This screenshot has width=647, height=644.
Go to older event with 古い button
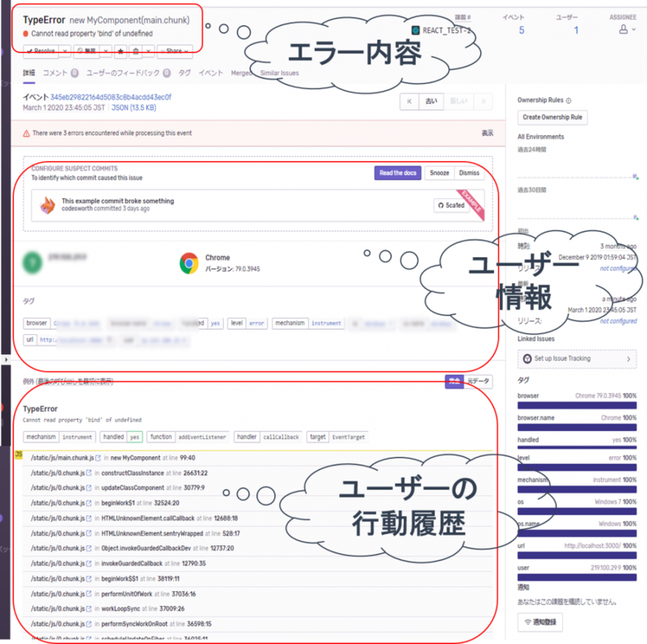(x=431, y=102)
